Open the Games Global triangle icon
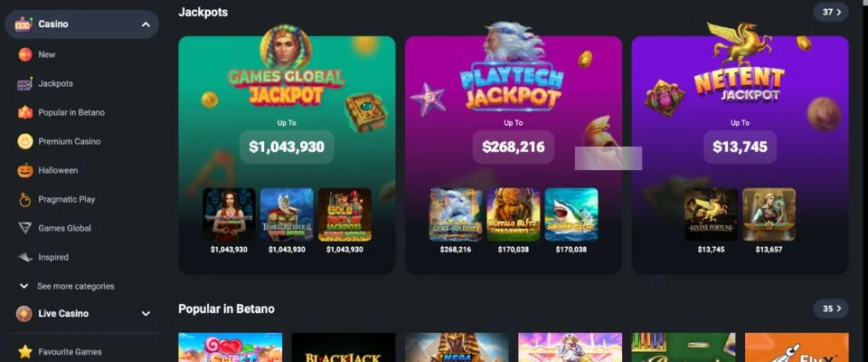The width and height of the screenshot is (868, 362). tap(25, 228)
